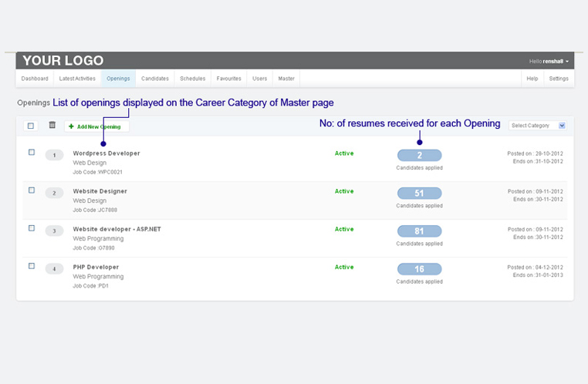Click the trash delete icon
The height and width of the screenshot is (384, 588).
[x=52, y=126]
